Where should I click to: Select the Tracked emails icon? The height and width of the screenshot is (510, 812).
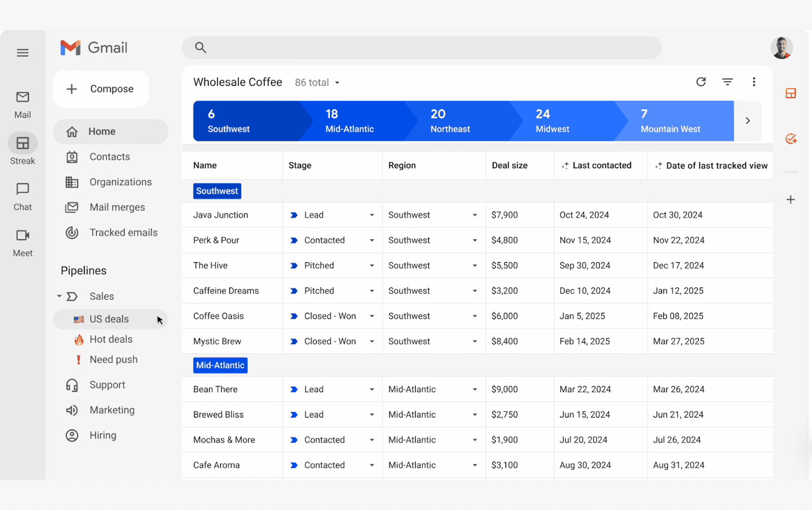pos(73,232)
